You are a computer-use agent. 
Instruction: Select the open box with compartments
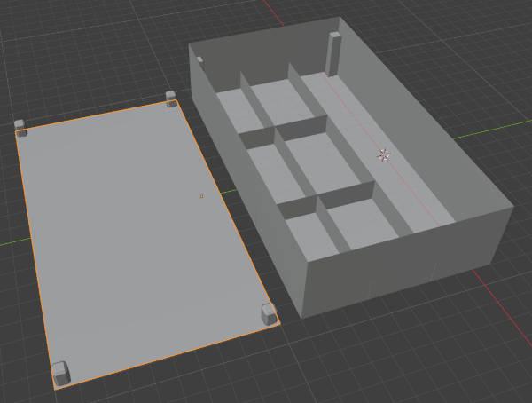pyautogui.click(x=349, y=167)
